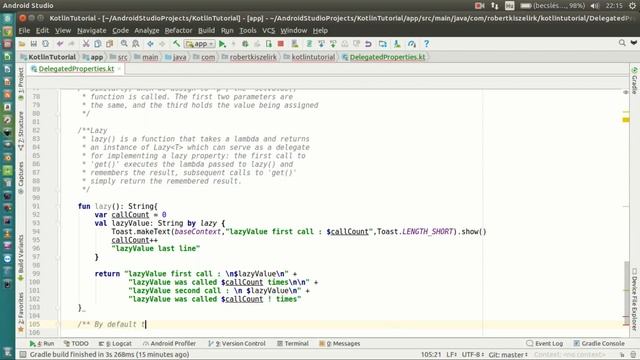Click the Debug app bug icon

245,44
